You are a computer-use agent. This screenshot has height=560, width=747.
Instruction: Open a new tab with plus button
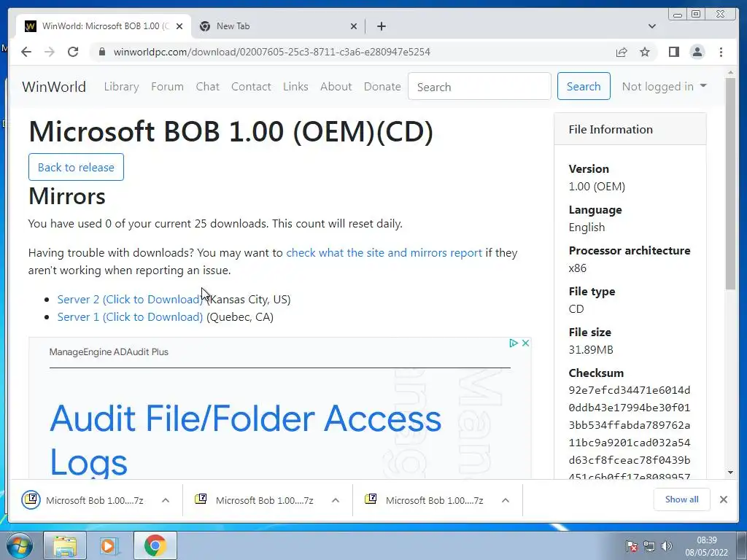[x=381, y=26]
